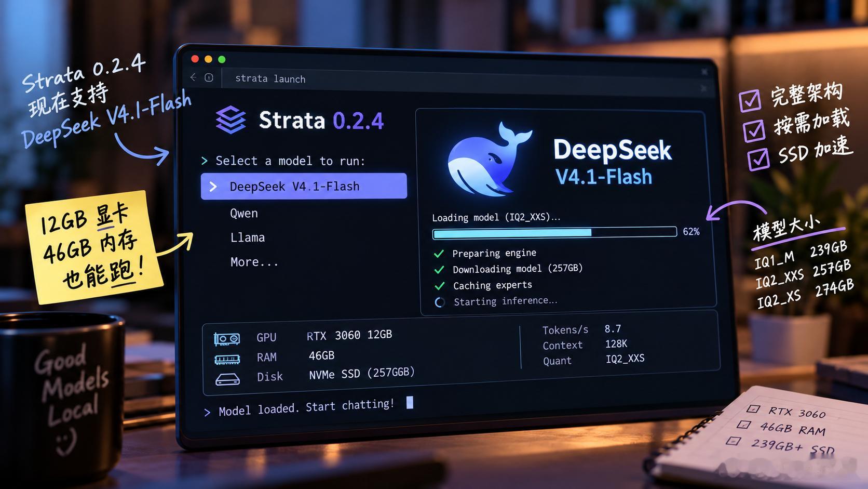Click the 'Strata 0.2.4' heading inside the window
This screenshot has height=489, width=868.
[x=321, y=121]
